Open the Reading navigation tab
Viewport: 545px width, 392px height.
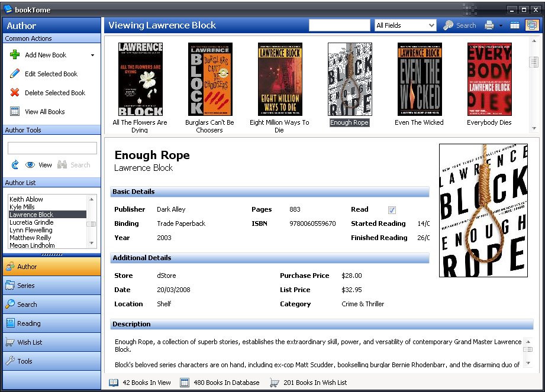52,323
